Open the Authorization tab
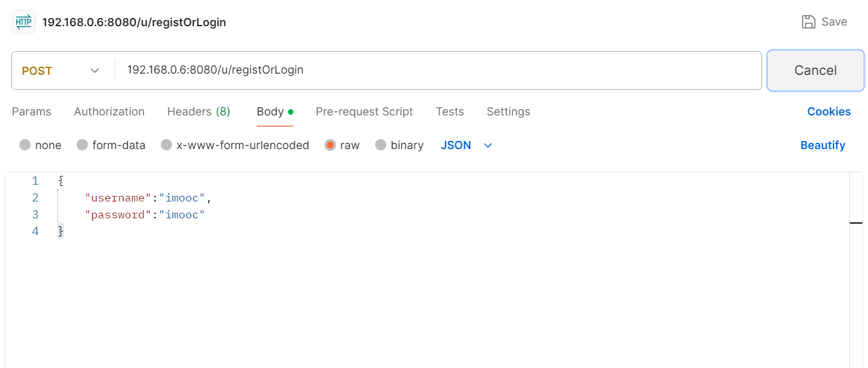868x368 pixels. tap(109, 112)
